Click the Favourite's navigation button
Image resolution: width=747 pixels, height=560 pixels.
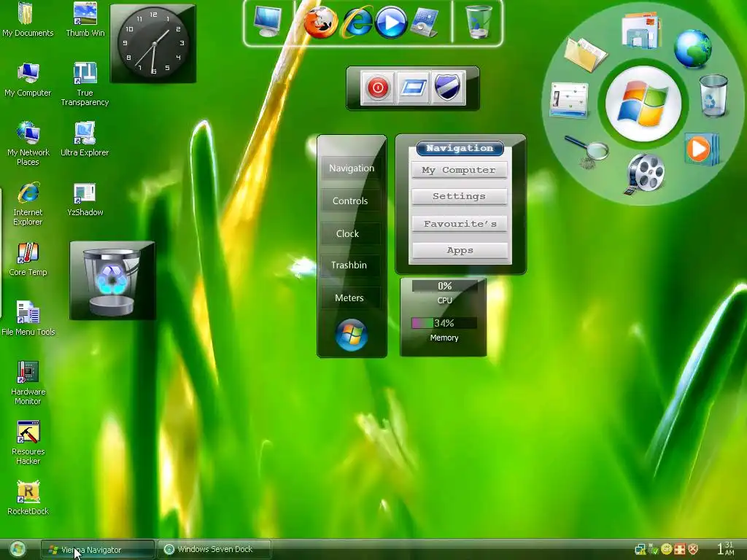tap(460, 224)
